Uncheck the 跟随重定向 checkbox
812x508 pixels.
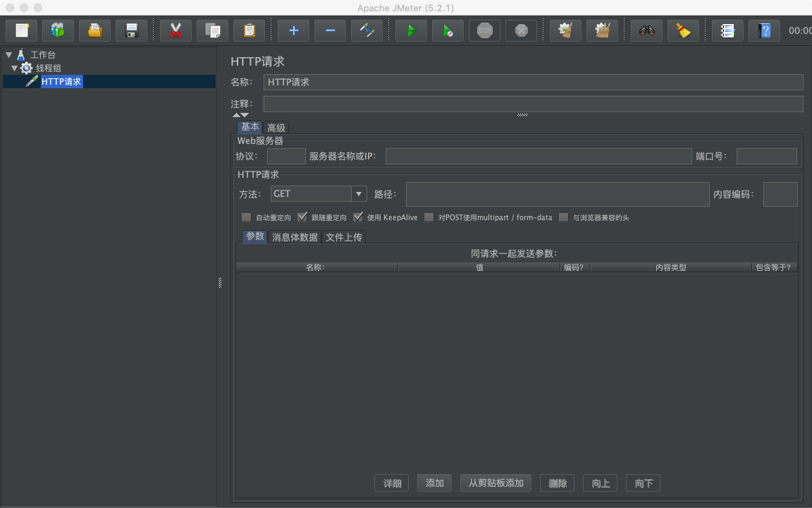click(x=302, y=217)
